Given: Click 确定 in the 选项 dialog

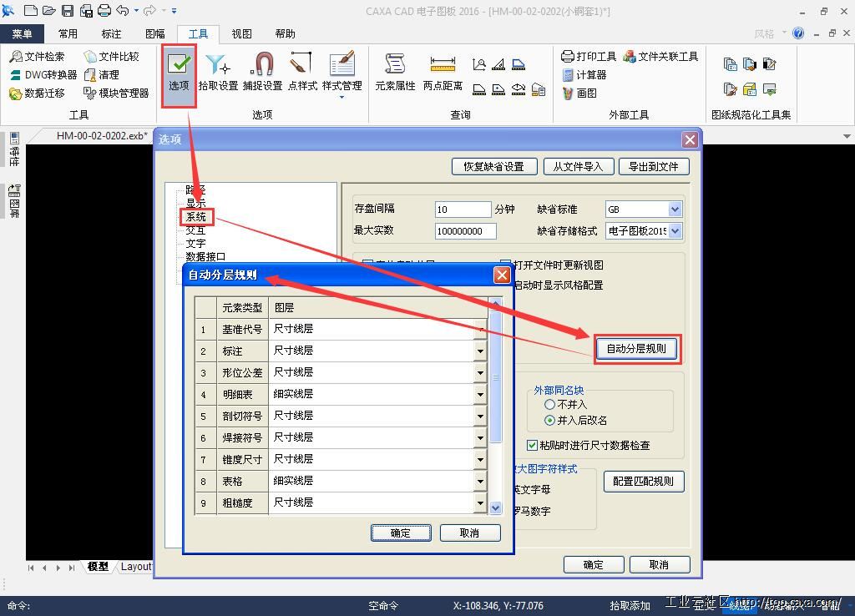Looking at the screenshot, I should pyautogui.click(x=594, y=565).
